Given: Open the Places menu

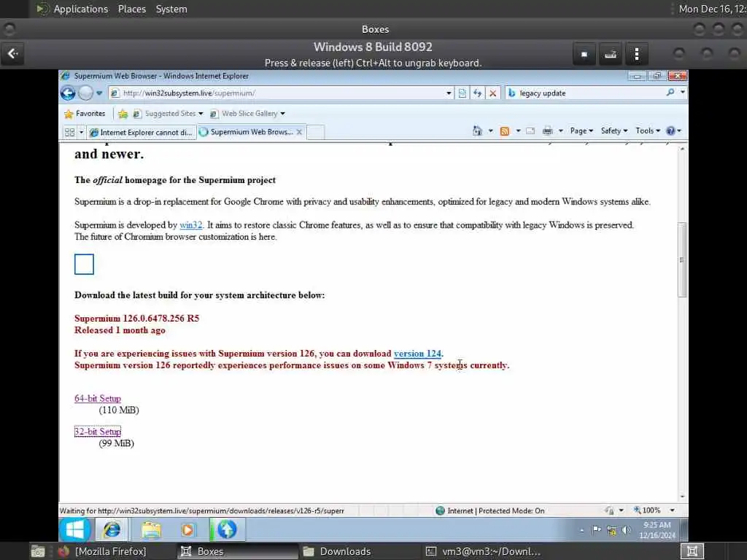Looking at the screenshot, I should point(132,9).
